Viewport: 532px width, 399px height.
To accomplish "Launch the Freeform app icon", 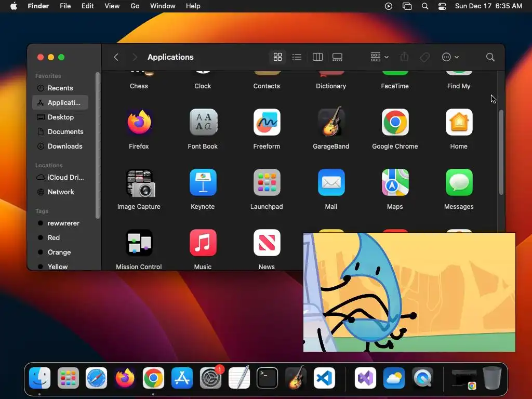I will pos(267,122).
